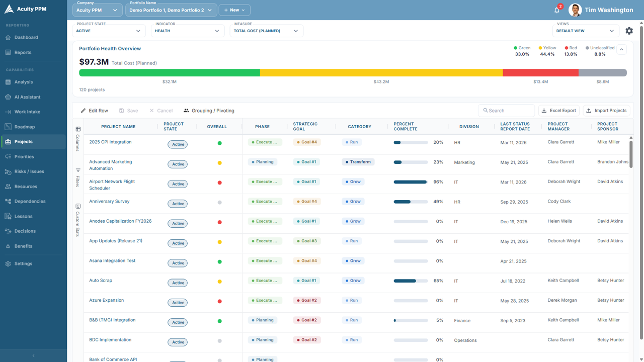Screen dimensions: 644x362
Task: Go to Roadmap in the sidebar
Action: coord(24,127)
